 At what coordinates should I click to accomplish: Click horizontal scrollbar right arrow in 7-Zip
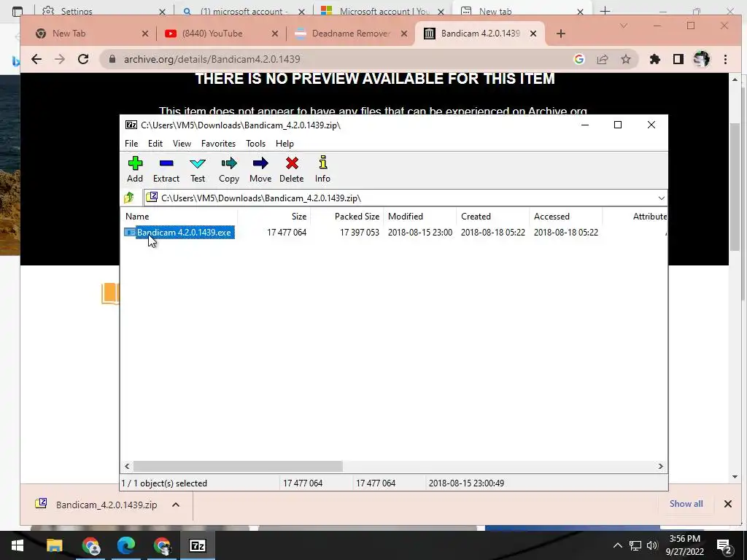point(661,466)
